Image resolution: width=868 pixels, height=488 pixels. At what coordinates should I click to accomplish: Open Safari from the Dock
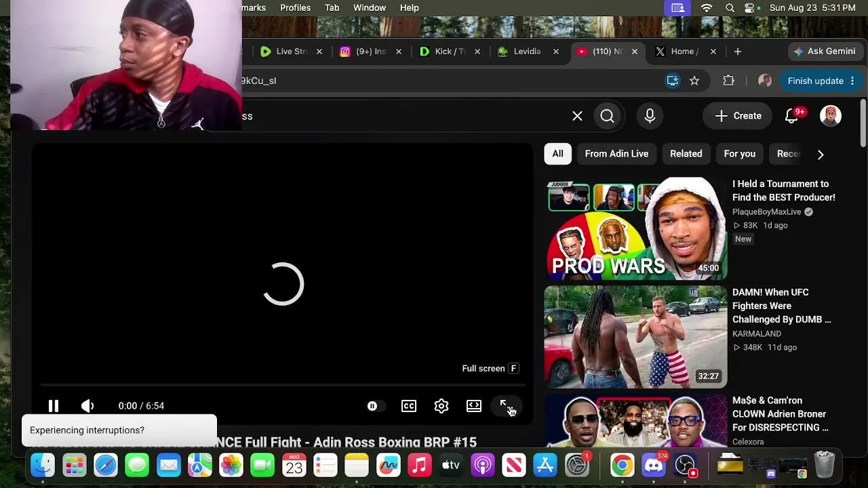tap(106, 465)
